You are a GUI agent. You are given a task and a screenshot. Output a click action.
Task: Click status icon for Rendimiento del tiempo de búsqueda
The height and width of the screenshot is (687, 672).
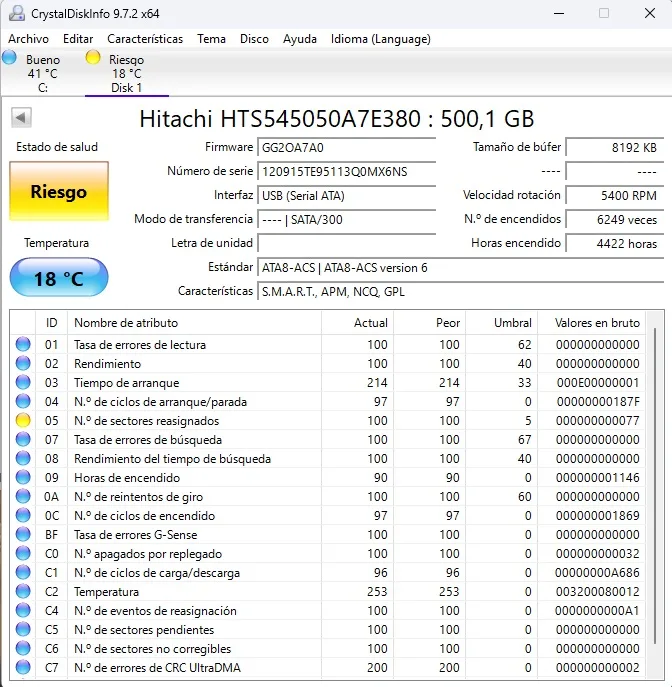pos(23,458)
